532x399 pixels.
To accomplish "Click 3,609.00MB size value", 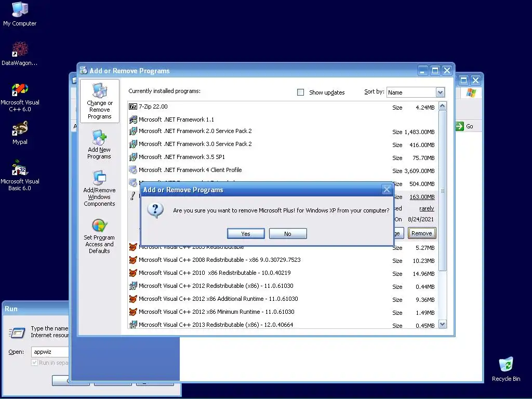I will 419,171.
